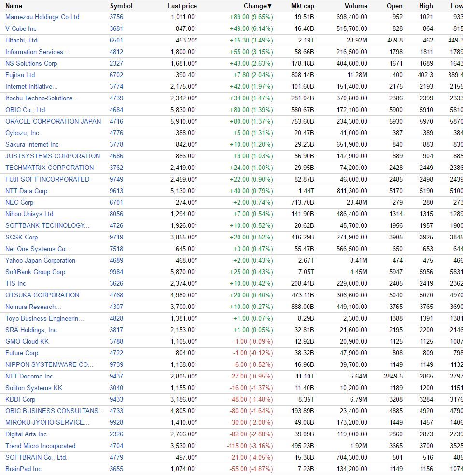
Task: Open OBIC BUSINESS CONSULTANS link
Action: [55, 411]
